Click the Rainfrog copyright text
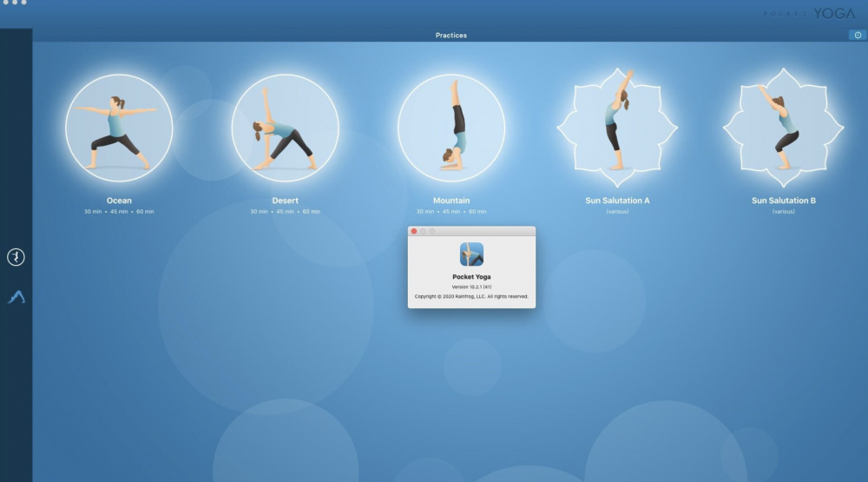868x482 pixels. point(471,296)
